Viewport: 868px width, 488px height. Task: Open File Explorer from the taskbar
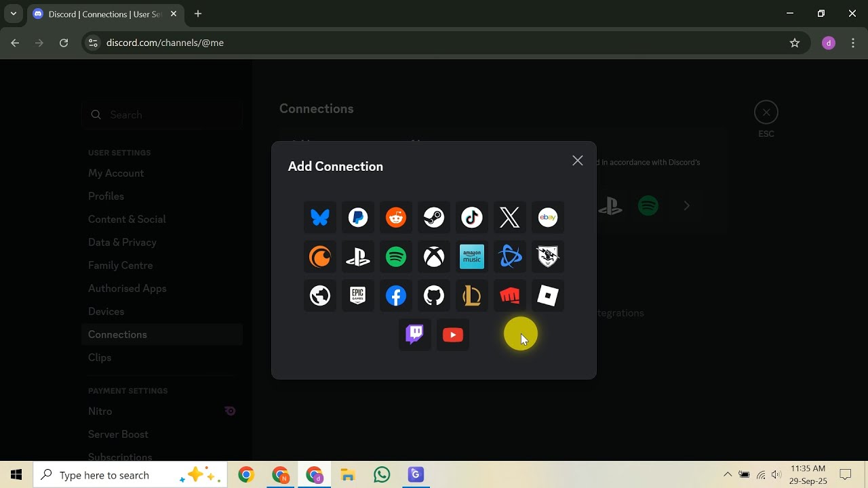[x=348, y=474]
